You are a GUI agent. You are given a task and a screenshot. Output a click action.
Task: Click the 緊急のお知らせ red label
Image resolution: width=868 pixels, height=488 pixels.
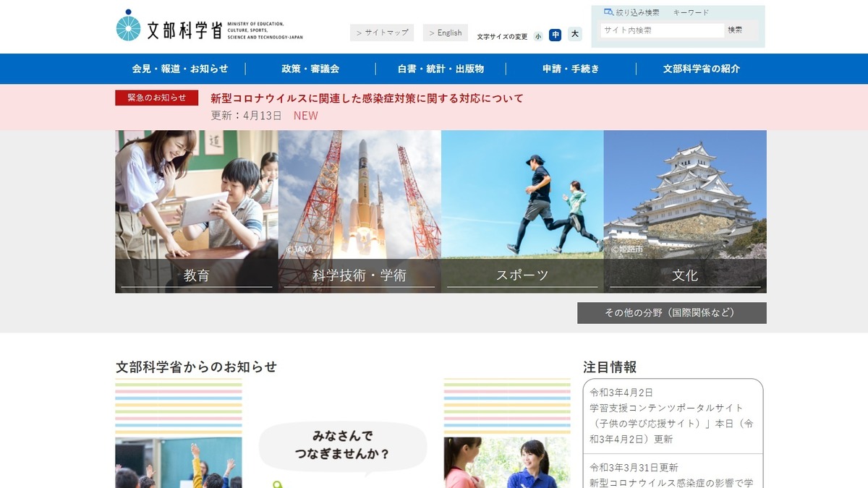coord(156,98)
